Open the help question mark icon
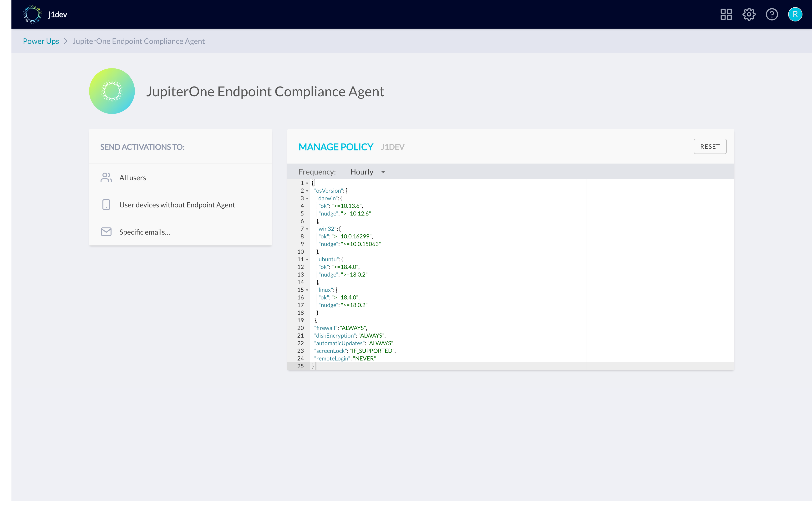 click(x=772, y=14)
